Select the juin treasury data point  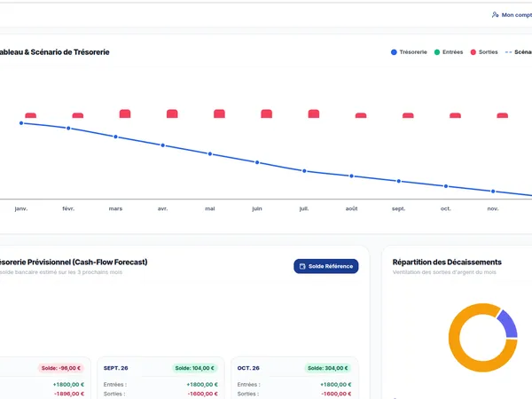pos(257,162)
